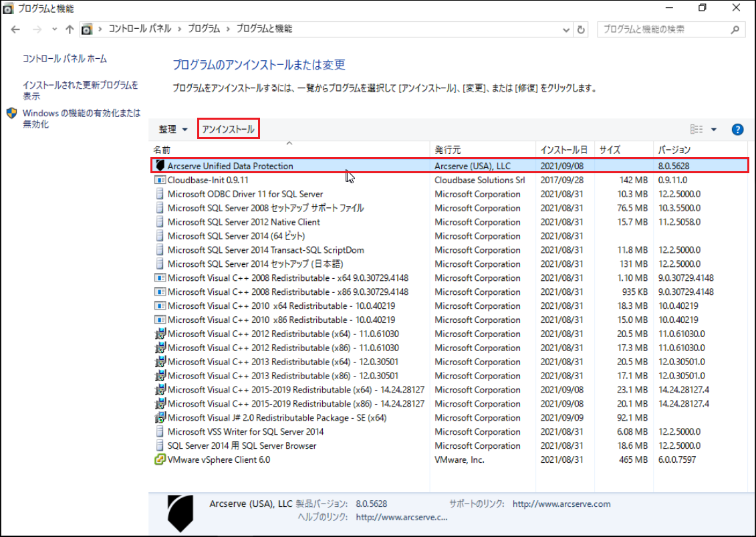
Task: Refresh the Programs and Features list
Action: [581, 30]
